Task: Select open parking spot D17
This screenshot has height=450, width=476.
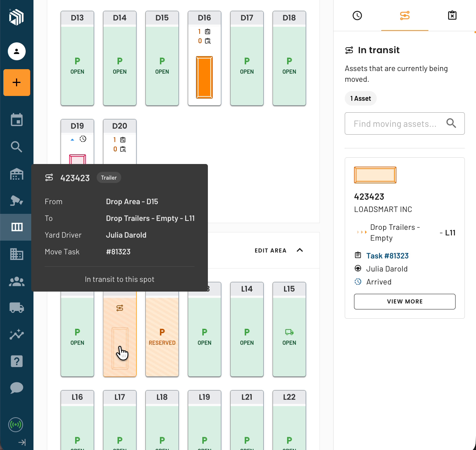Action: 247,58
